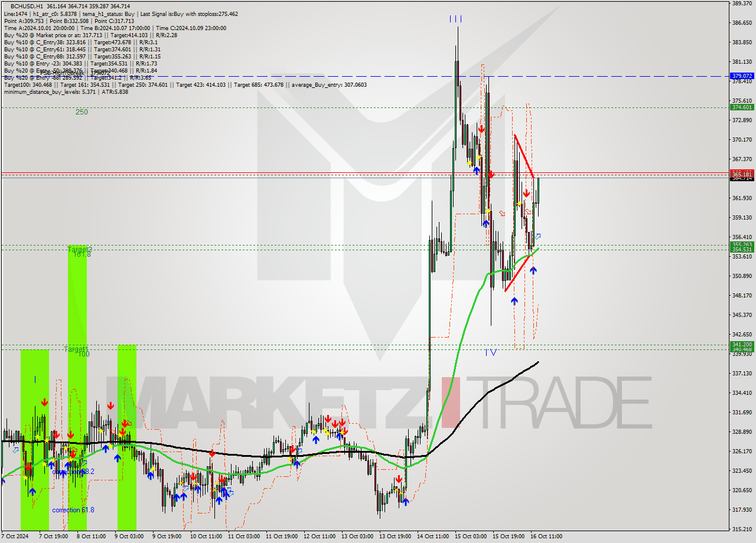Click the 370.170 price axis label
The height and width of the screenshot is (543, 756).
[x=742, y=140]
